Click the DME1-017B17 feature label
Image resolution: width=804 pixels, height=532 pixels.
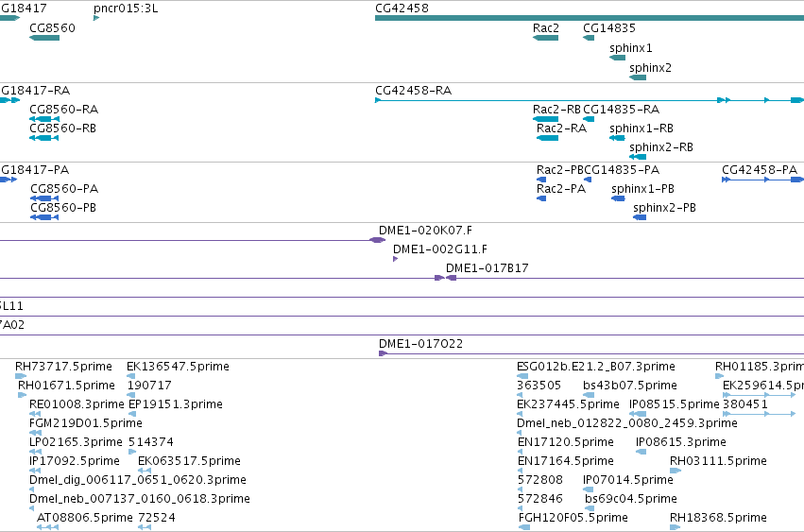click(x=487, y=268)
